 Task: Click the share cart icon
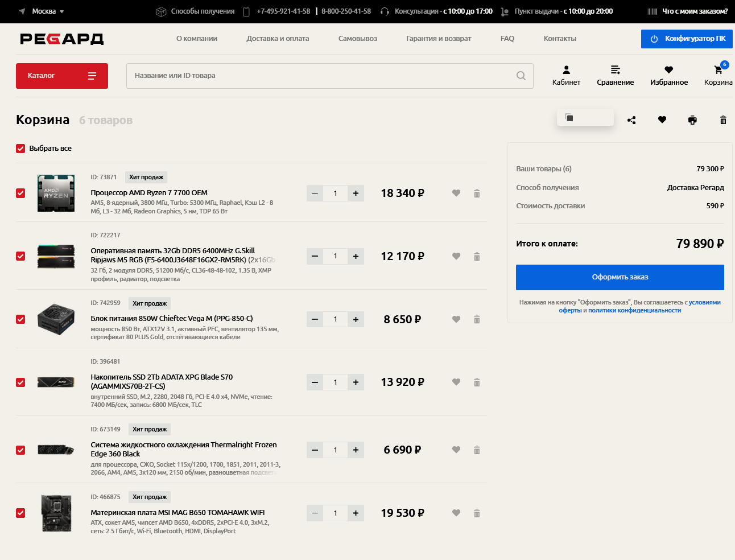pos(631,120)
